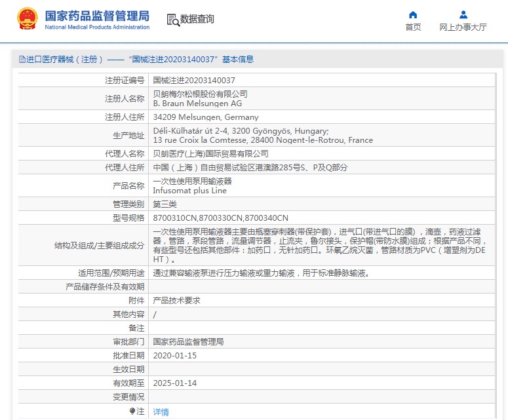Click the 产品名称 label
The height and width of the screenshot is (420, 508).
pyautogui.click(x=128, y=186)
